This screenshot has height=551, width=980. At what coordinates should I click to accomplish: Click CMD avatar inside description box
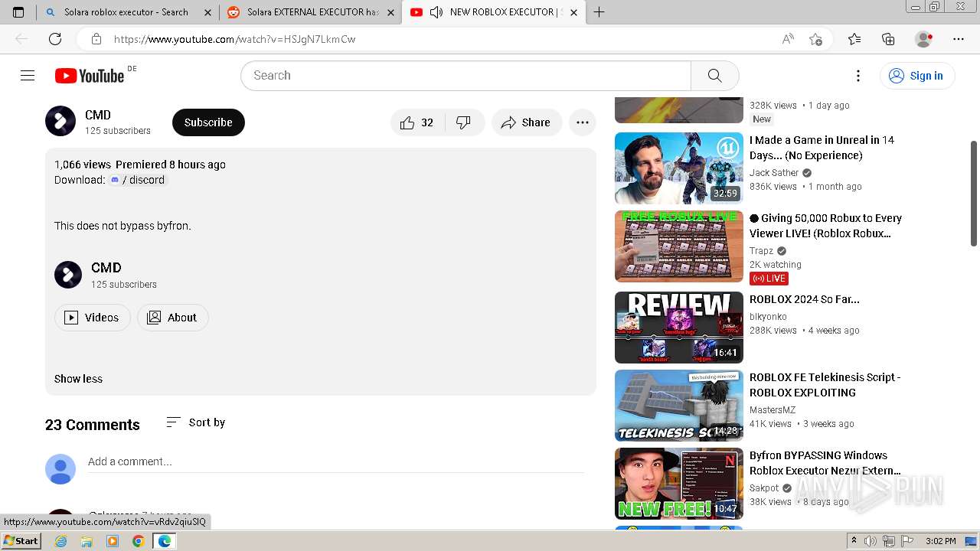pyautogui.click(x=68, y=275)
